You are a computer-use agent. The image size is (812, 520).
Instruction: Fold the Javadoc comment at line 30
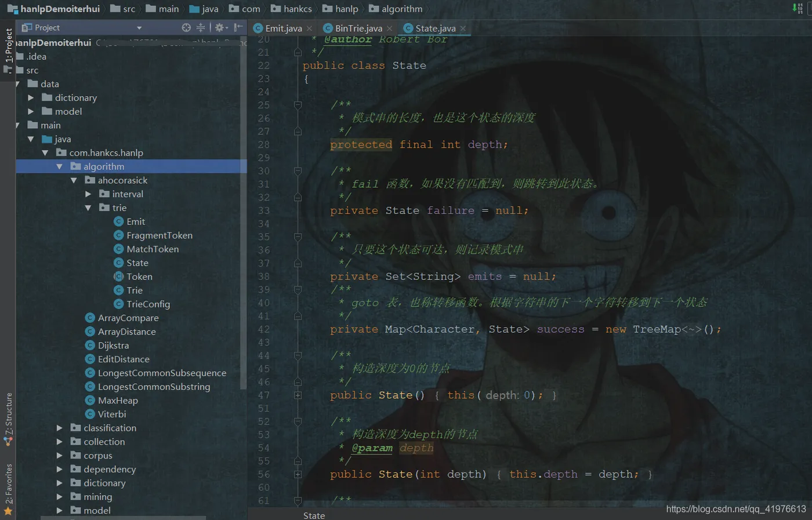coord(298,171)
